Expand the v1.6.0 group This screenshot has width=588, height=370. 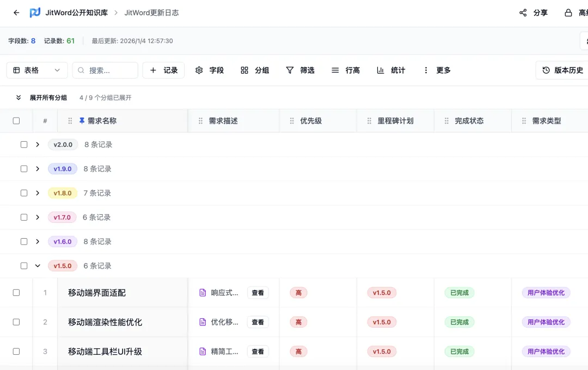(x=38, y=241)
